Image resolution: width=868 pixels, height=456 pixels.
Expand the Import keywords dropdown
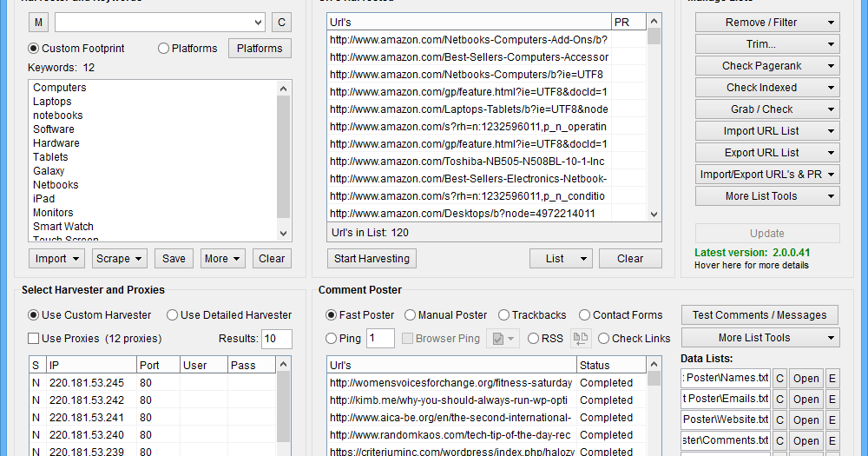click(56, 259)
